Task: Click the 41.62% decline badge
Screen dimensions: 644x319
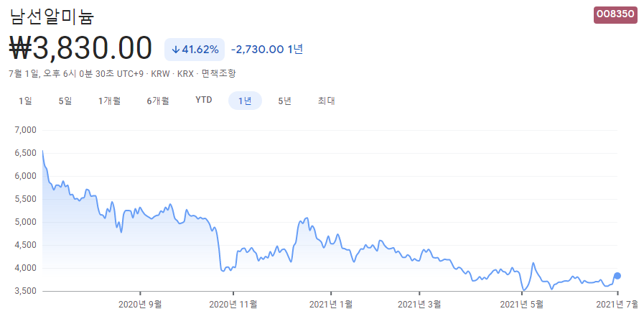Action: [x=195, y=50]
